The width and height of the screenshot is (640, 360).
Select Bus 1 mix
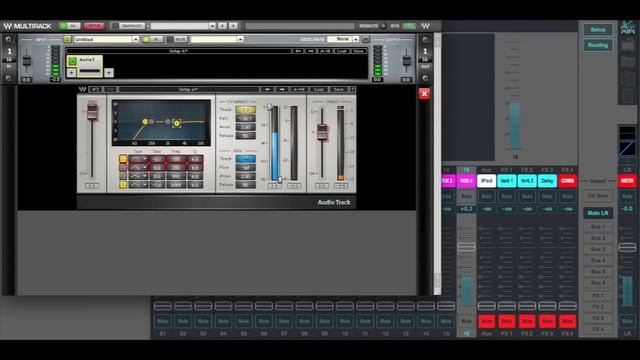598,227
